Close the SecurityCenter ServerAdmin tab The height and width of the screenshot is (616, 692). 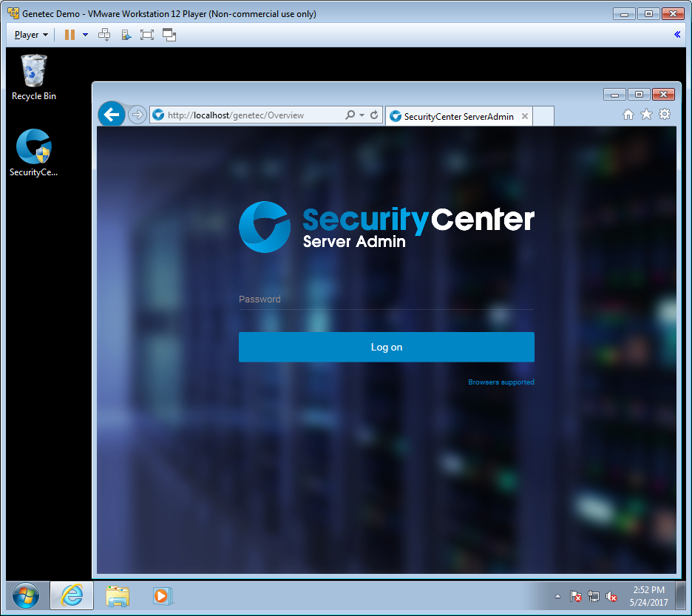tap(525, 116)
